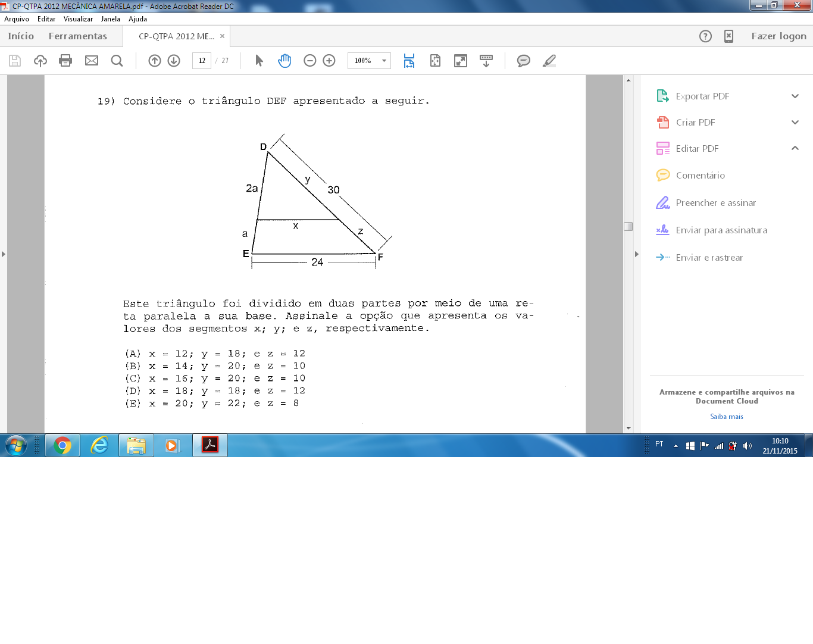This screenshot has width=813, height=644.
Task: Expand the Exportar PDF section
Action: (x=795, y=96)
